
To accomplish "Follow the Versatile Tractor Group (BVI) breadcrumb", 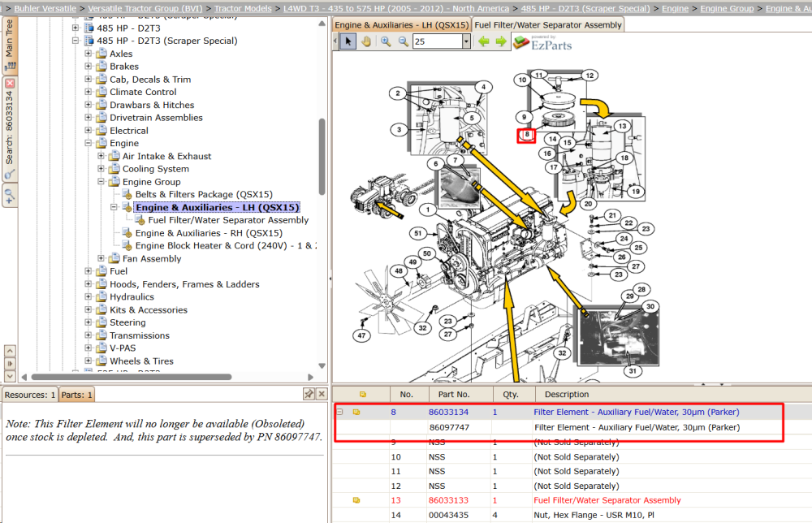I will [145, 8].
